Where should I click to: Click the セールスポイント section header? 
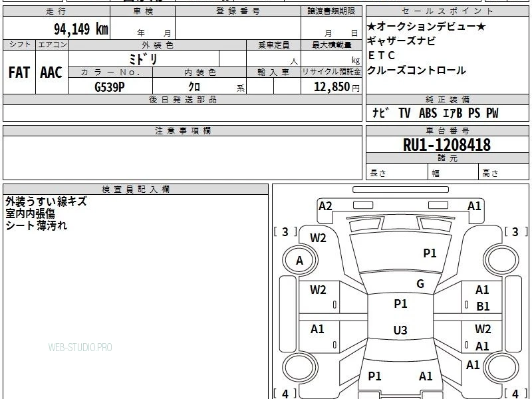pos(447,11)
